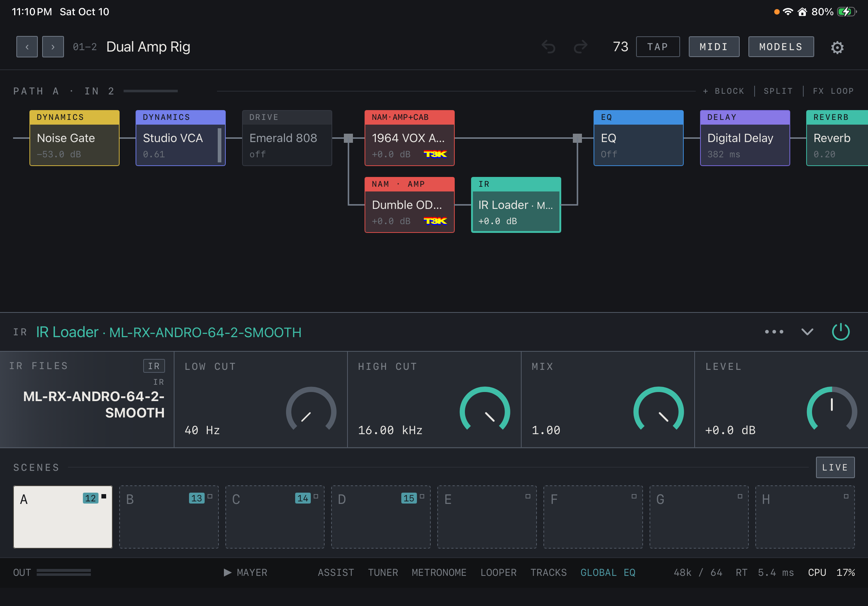The height and width of the screenshot is (606, 868).
Task: Open settings gear
Action: click(x=837, y=47)
